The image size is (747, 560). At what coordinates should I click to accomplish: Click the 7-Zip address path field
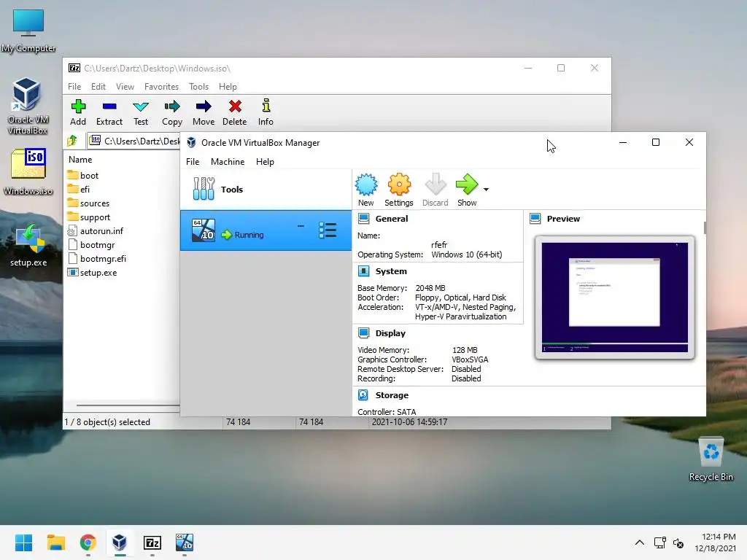135,141
